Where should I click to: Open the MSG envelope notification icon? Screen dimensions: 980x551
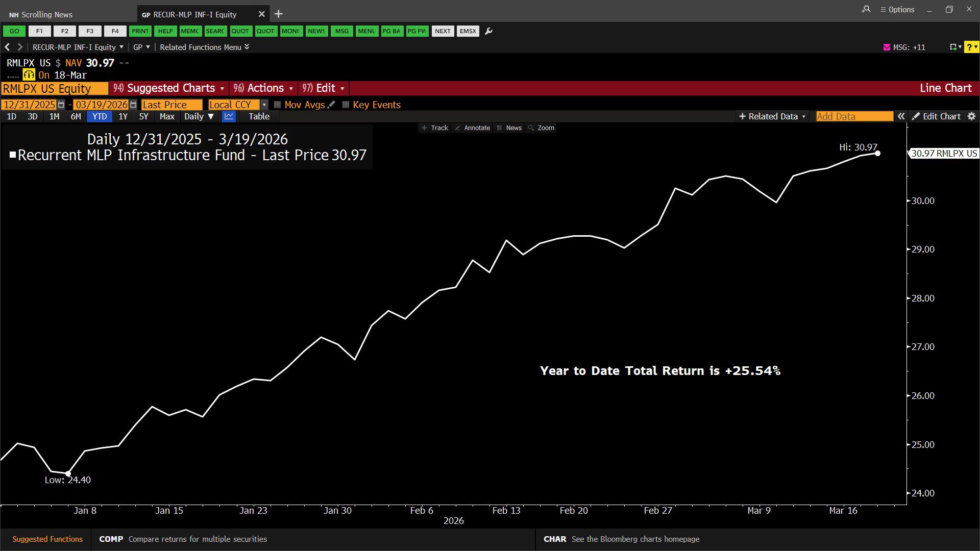pos(887,47)
